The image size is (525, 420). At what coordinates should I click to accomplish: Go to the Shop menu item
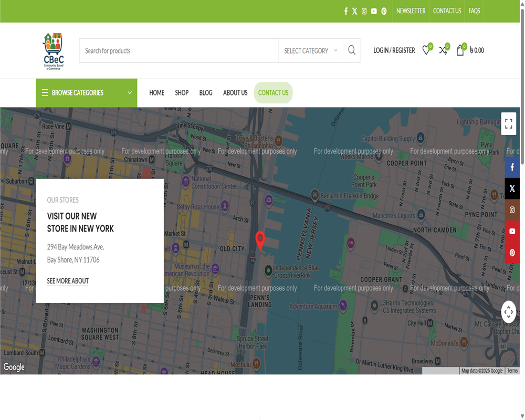coord(182,93)
